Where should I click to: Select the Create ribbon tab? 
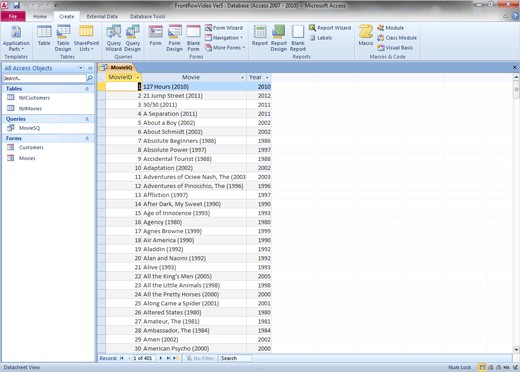coord(67,16)
